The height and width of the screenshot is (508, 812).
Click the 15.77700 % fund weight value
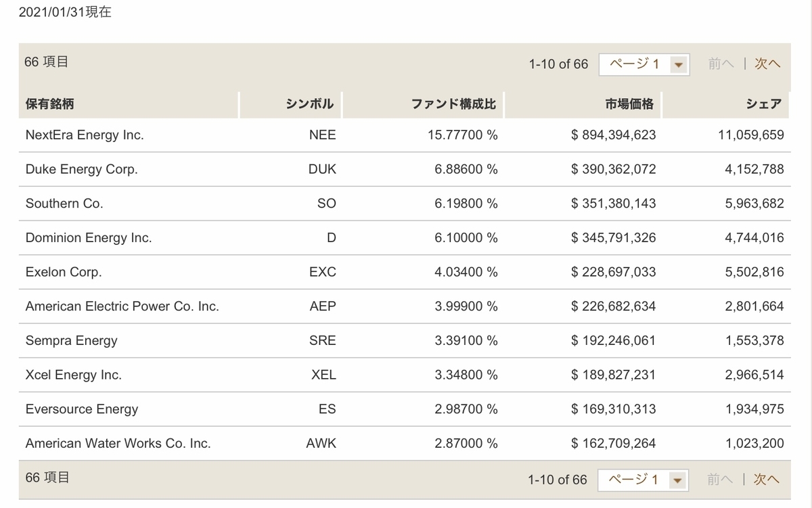tap(462, 135)
